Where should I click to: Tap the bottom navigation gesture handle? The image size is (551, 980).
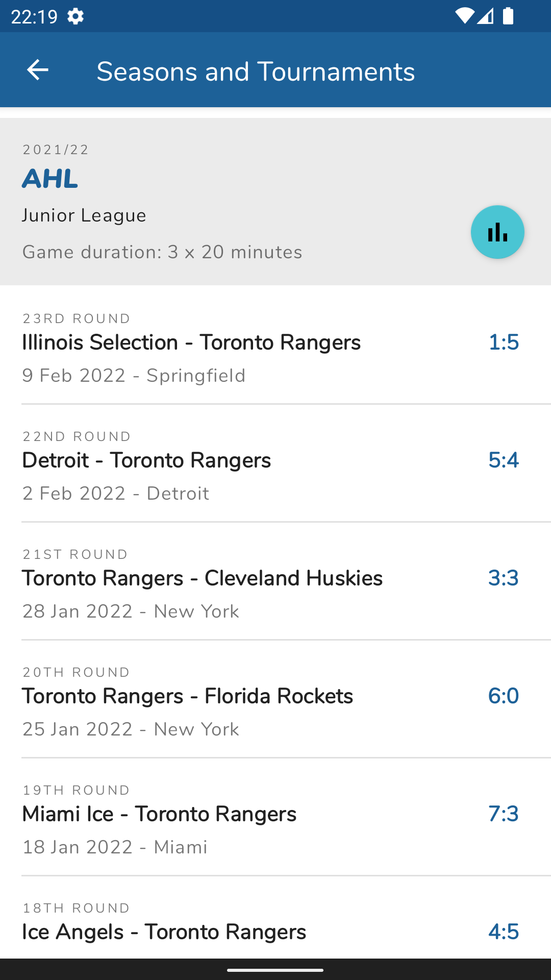click(x=275, y=970)
